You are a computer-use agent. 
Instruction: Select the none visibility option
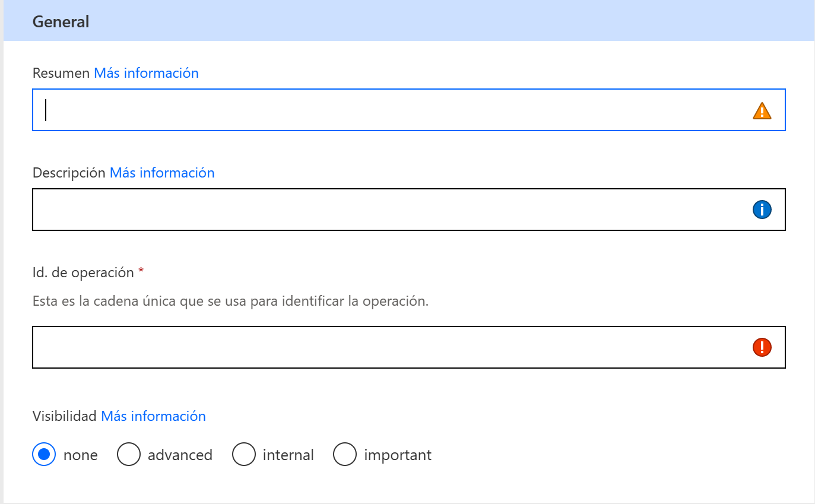(43, 454)
